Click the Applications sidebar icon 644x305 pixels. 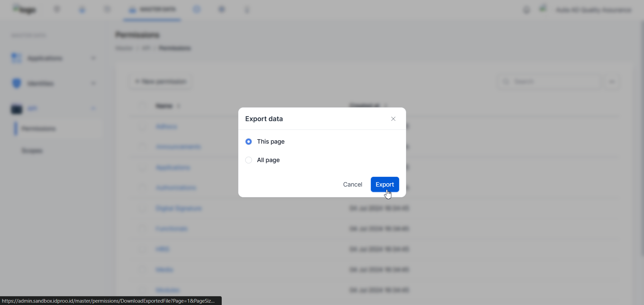click(x=16, y=58)
